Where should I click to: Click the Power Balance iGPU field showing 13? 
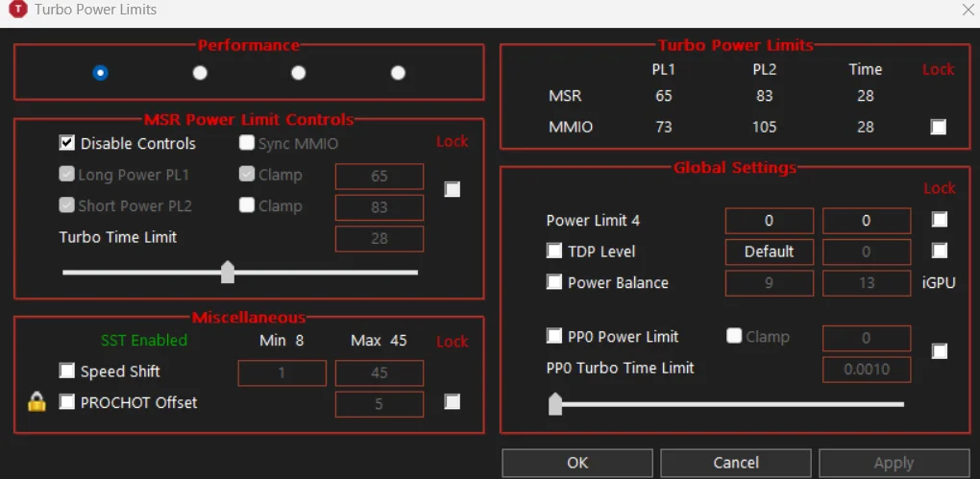867,283
